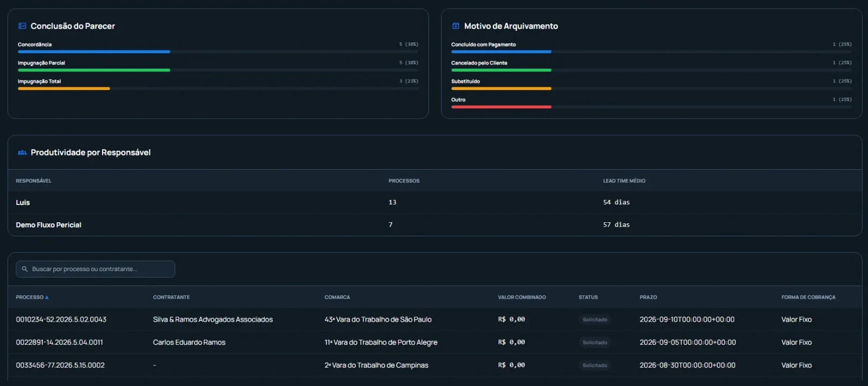Click the RESPONSÁVEL column header
This screenshot has width=868, height=386.
point(34,181)
